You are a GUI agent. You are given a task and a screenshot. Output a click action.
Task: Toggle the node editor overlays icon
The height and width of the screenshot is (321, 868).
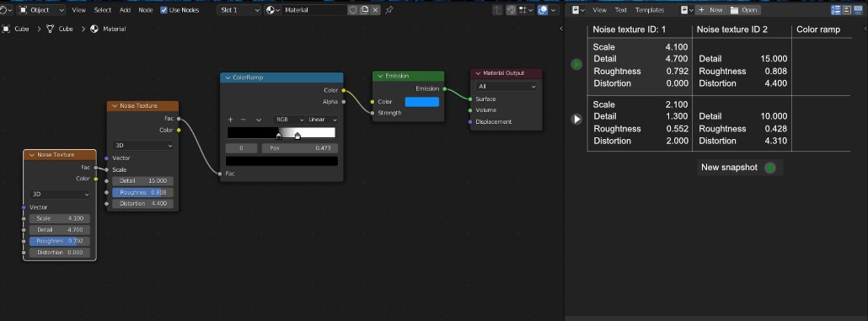coord(543,10)
